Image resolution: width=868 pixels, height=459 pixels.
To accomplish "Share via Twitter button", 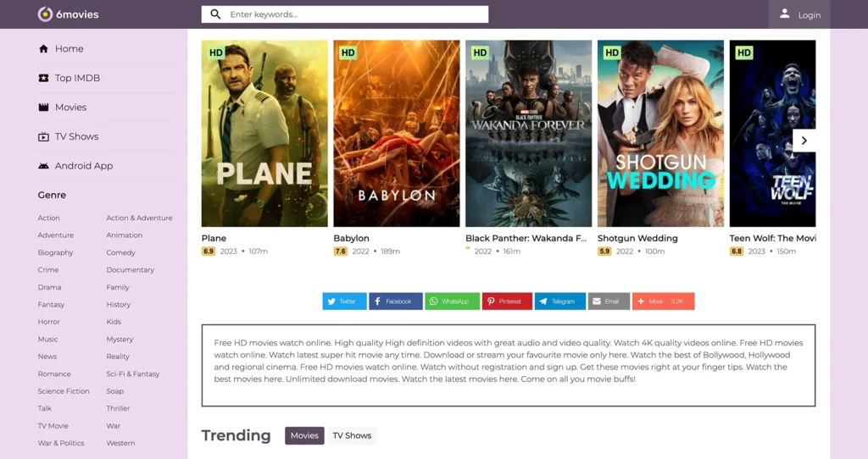I will (345, 301).
